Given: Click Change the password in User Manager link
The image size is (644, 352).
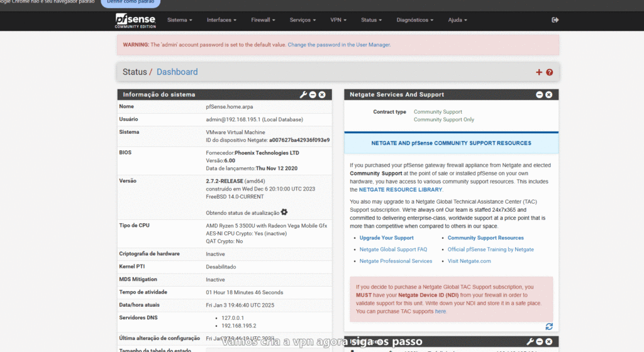Looking at the screenshot, I should (339, 45).
